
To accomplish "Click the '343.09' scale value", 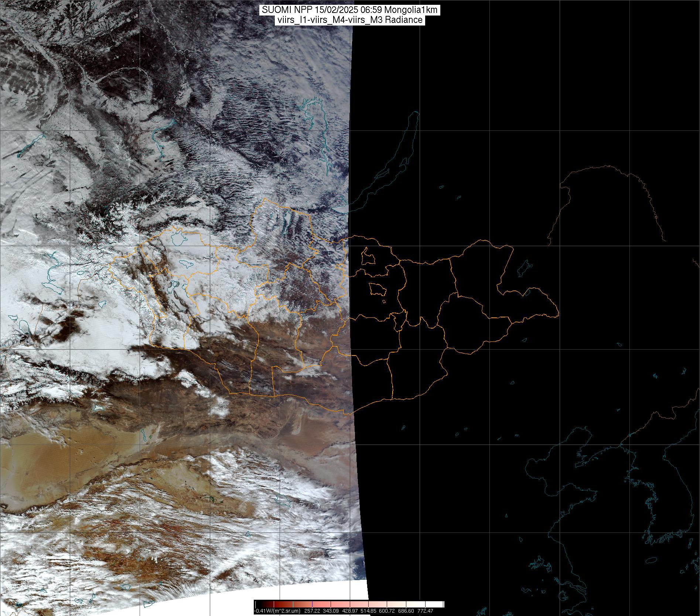I will [x=331, y=611].
